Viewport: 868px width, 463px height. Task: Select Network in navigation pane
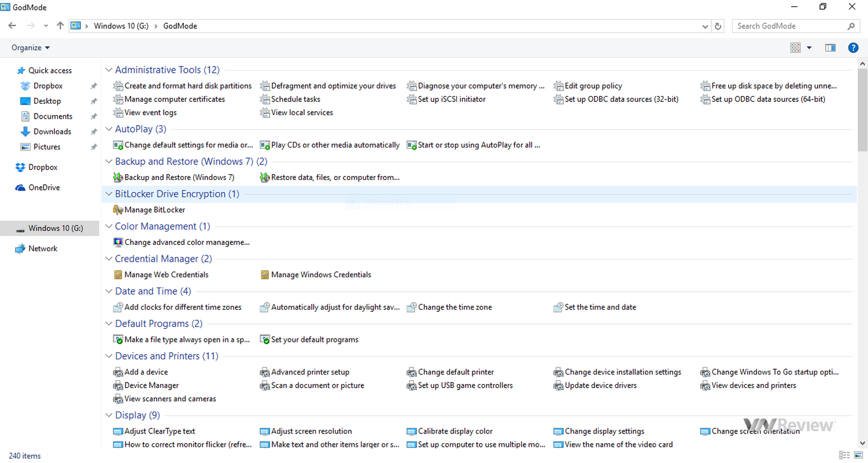coord(36,248)
